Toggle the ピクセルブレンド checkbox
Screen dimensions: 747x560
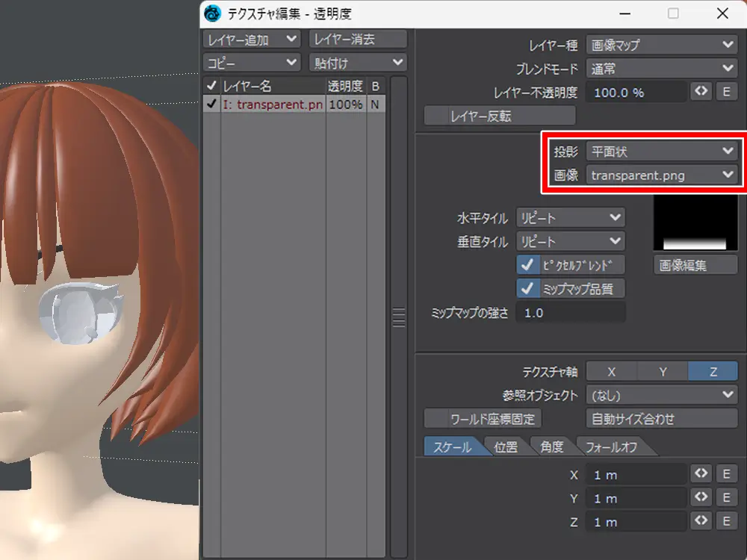(529, 265)
